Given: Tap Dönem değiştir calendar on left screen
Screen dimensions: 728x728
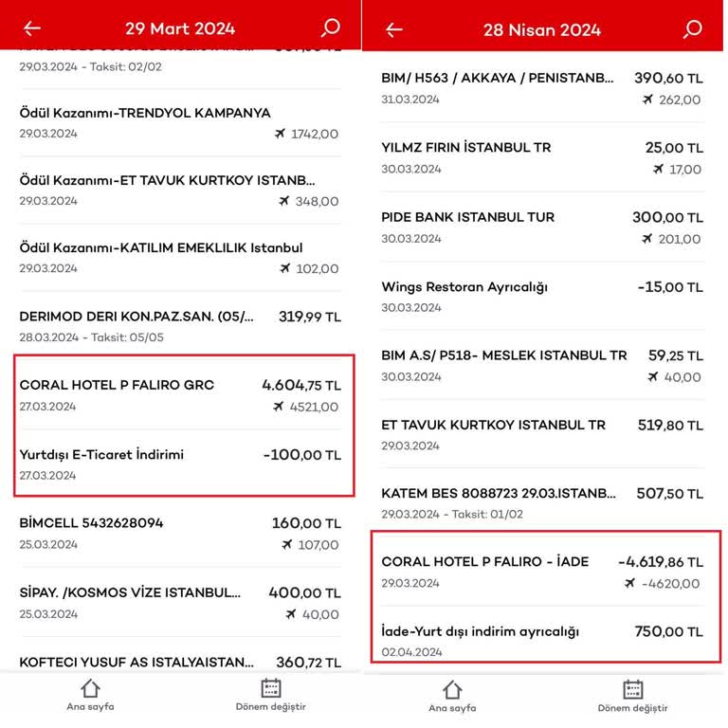Looking at the screenshot, I should [271, 688].
